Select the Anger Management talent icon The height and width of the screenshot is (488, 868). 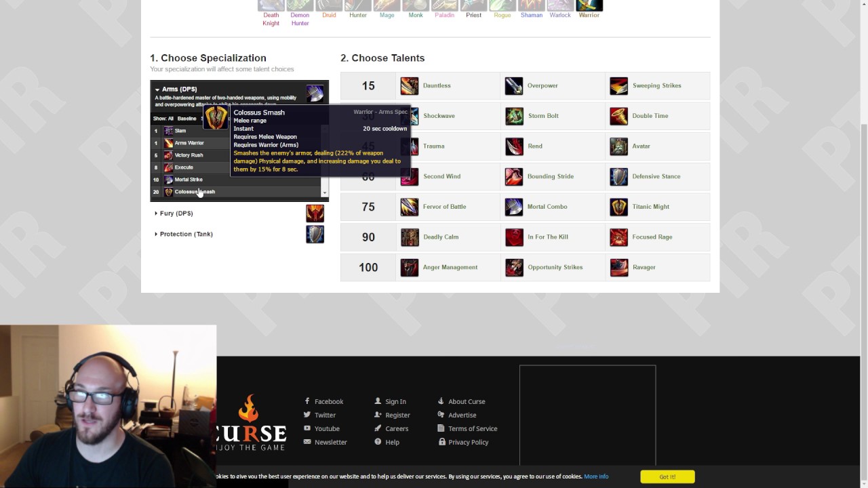[x=410, y=268]
